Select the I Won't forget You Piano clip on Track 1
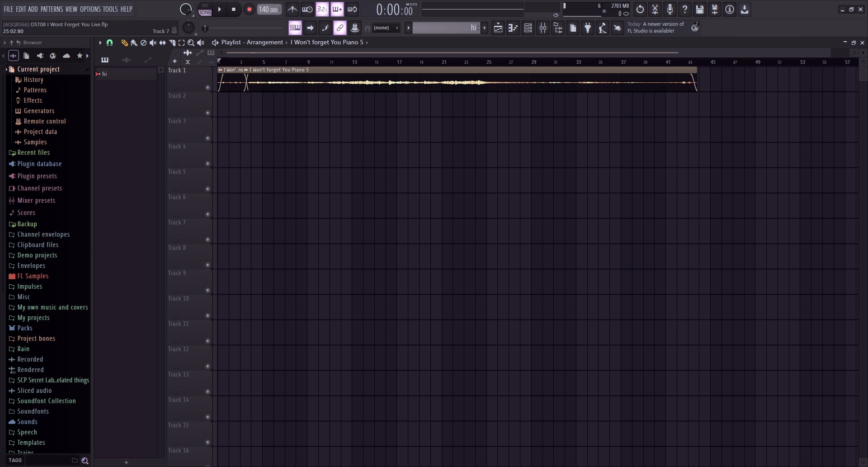 [x=452, y=81]
